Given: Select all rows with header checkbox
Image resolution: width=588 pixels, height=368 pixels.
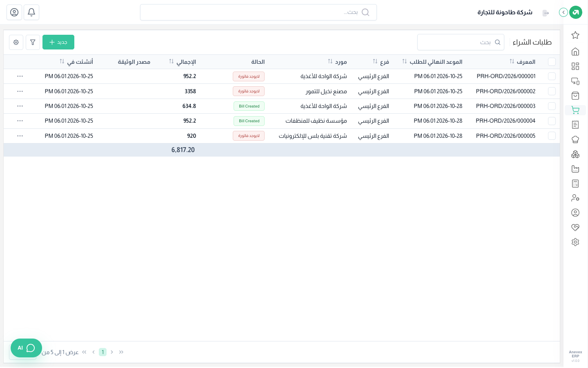Looking at the screenshot, I should 552,62.
